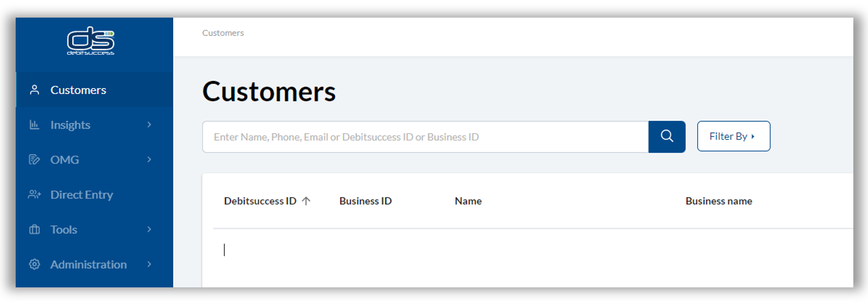Select Customers in the sidebar menu

click(x=78, y=90)
